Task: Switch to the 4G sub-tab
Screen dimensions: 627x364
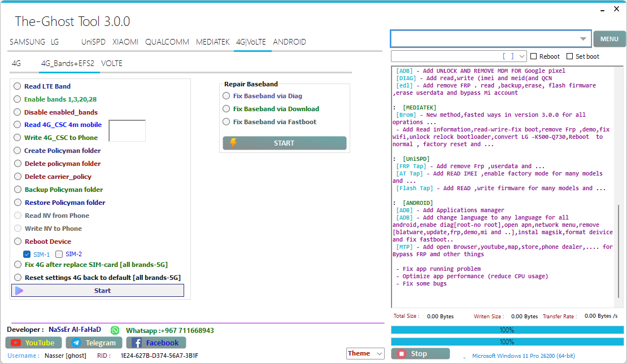Action: pyautogui.click(x=16, y=64)
